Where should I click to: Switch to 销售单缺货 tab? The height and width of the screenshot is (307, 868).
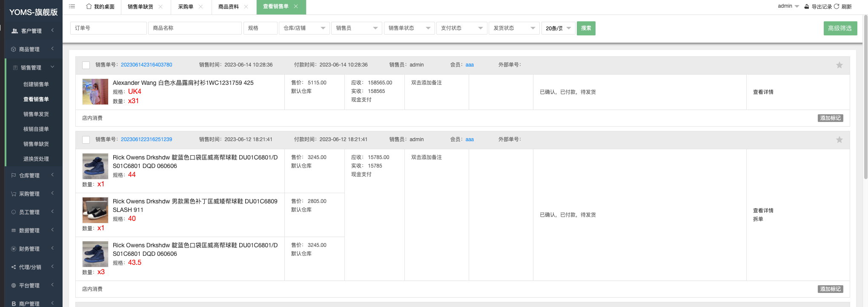click(140, 7)
